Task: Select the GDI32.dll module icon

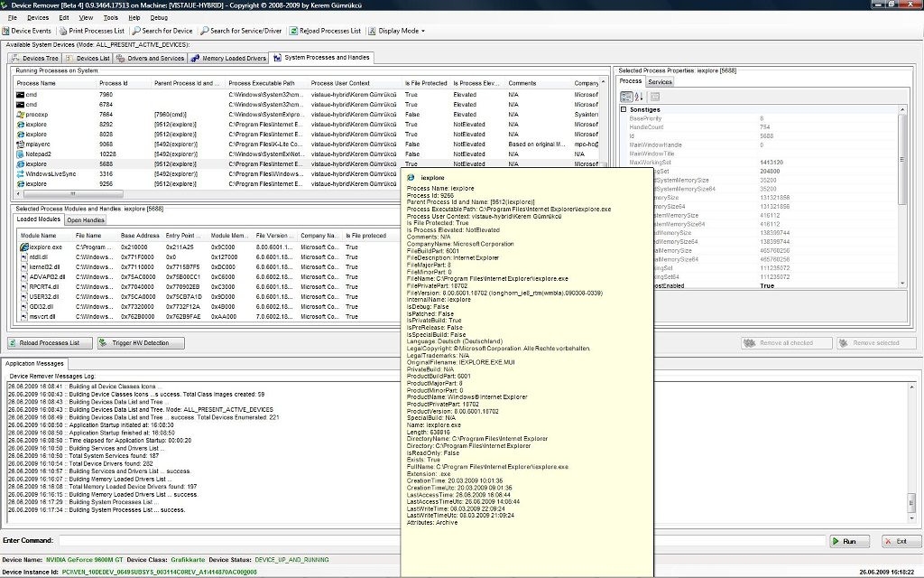Action: (24, 307)
